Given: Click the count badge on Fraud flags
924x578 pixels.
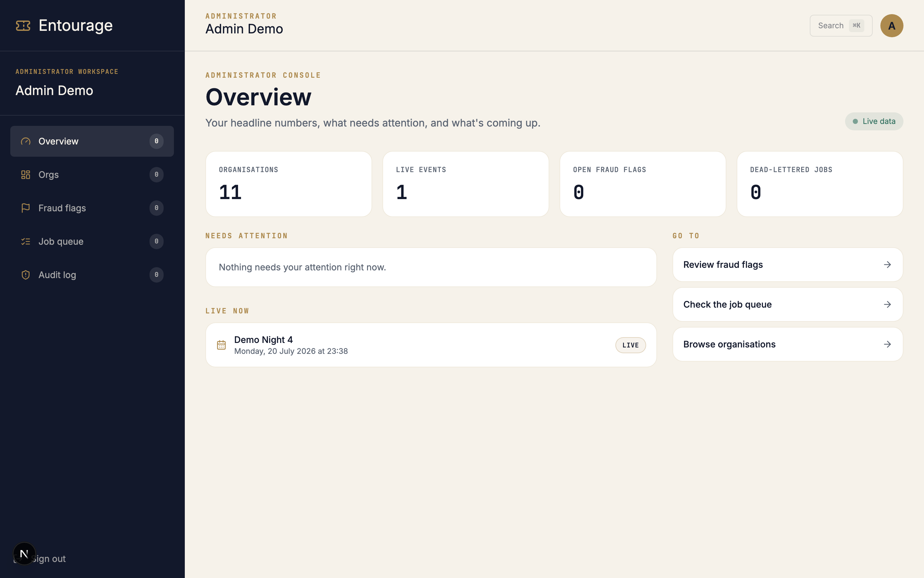Looking at the screenshot, I should click(x=157, y=208).
